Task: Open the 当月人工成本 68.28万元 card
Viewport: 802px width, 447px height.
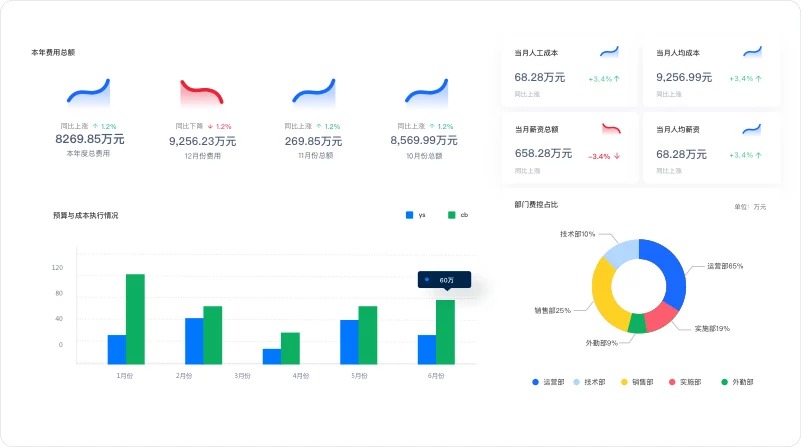Action: [x=569, y=72]
